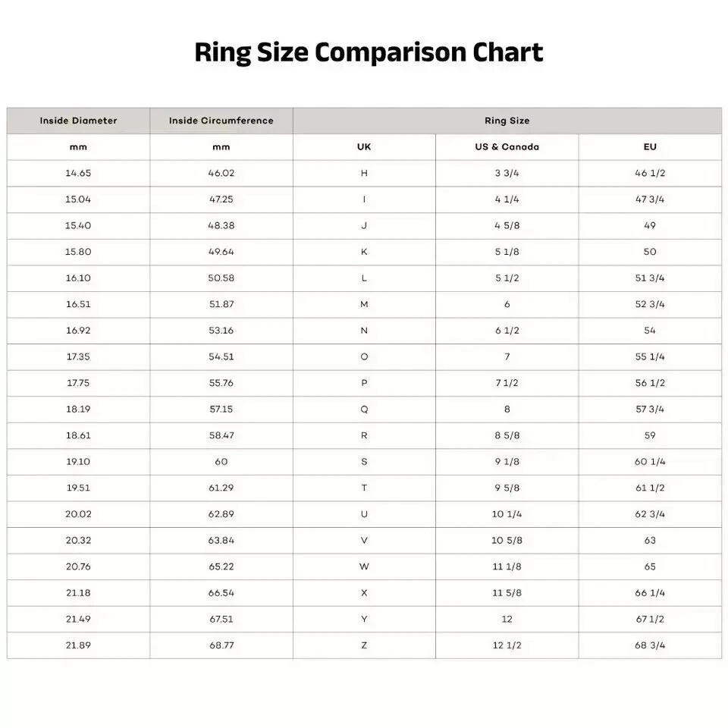Select the 14.65 diameter cell
This screenshot has height=728, width=728.
(x=78, y=173)
